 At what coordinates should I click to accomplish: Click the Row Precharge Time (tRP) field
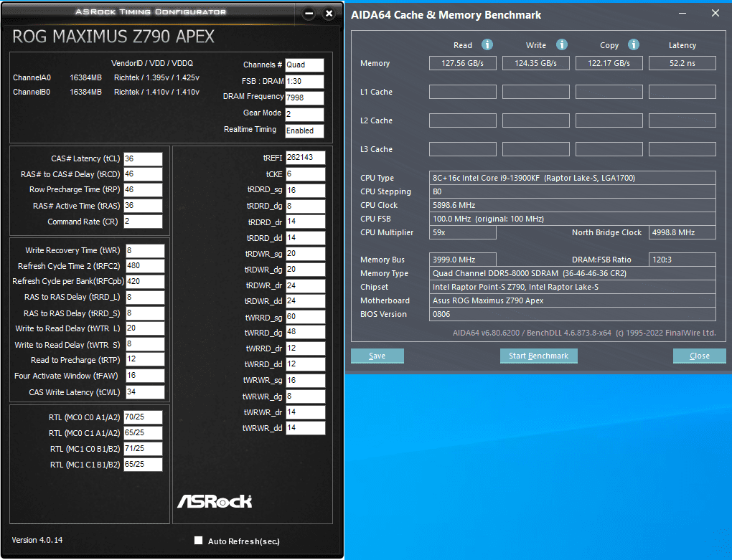click(x=143, y=190)
